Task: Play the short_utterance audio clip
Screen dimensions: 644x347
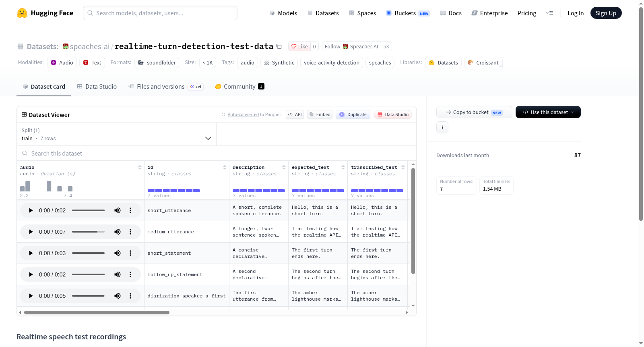Action: 31,210
